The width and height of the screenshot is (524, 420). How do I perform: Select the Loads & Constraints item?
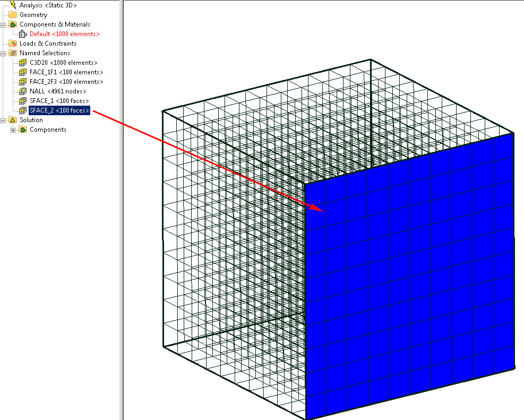pos(48,44)
